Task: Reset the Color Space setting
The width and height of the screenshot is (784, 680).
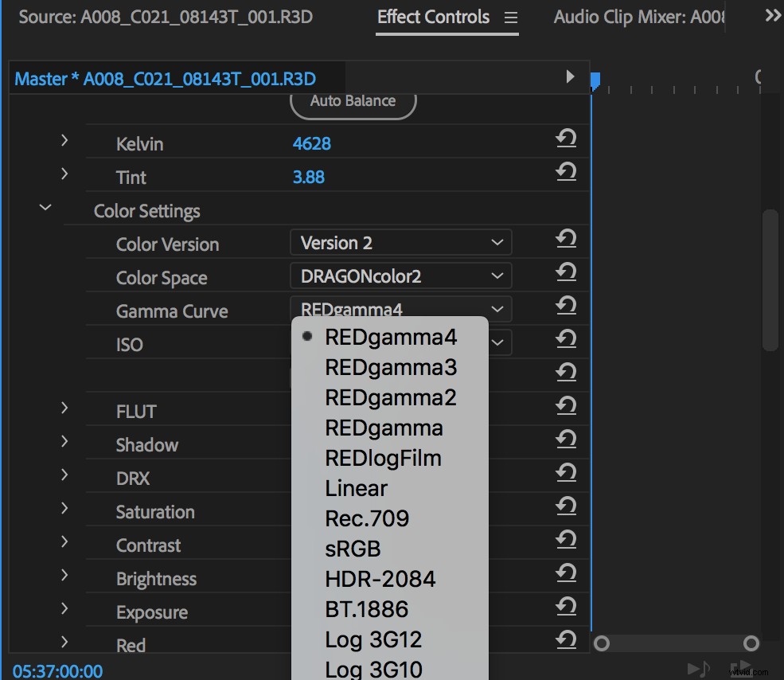Action: [565, 272]
